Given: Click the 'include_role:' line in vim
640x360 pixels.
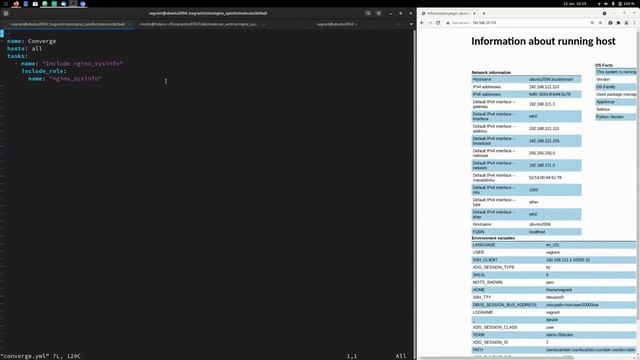Looking at the screenshot, I should pyautogui.click(x=44, y=71).
